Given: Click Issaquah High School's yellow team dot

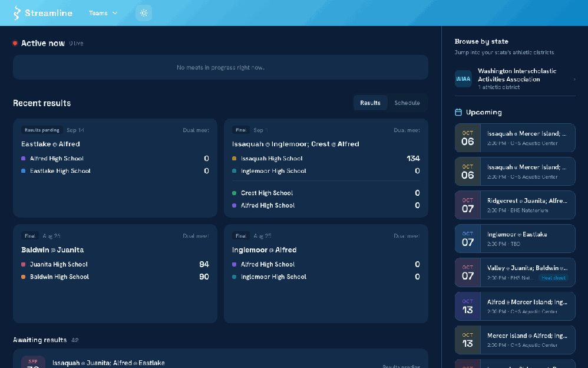Looking at the screenshot, I should point(234,159).
